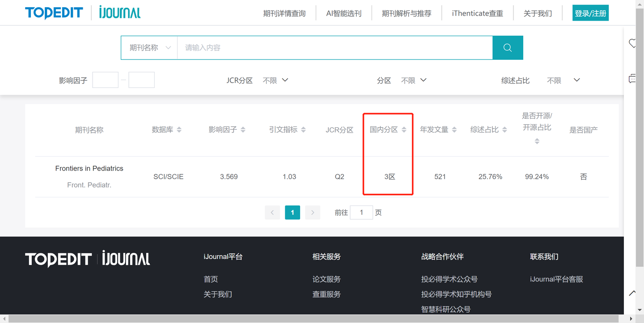Toggle sort on 综述占比 column
Image resolution: width=644 pixels, height=323 pixels.
point(505,129)
